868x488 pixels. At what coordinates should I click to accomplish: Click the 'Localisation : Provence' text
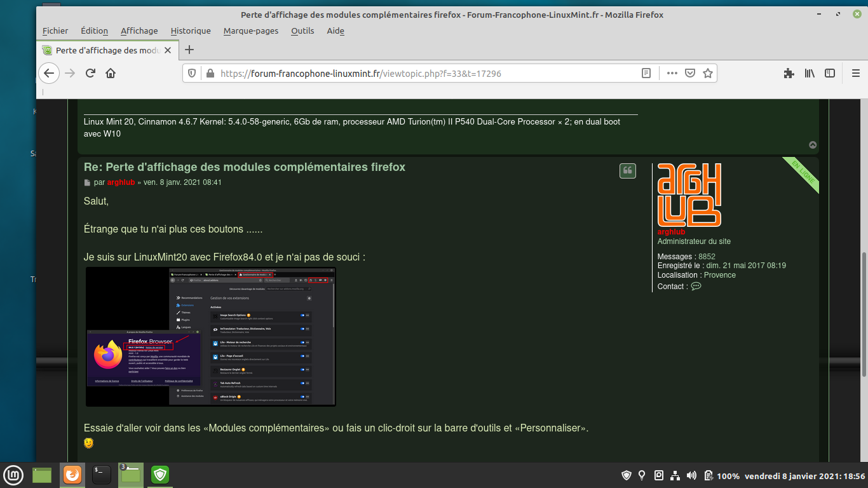(696, 275)
